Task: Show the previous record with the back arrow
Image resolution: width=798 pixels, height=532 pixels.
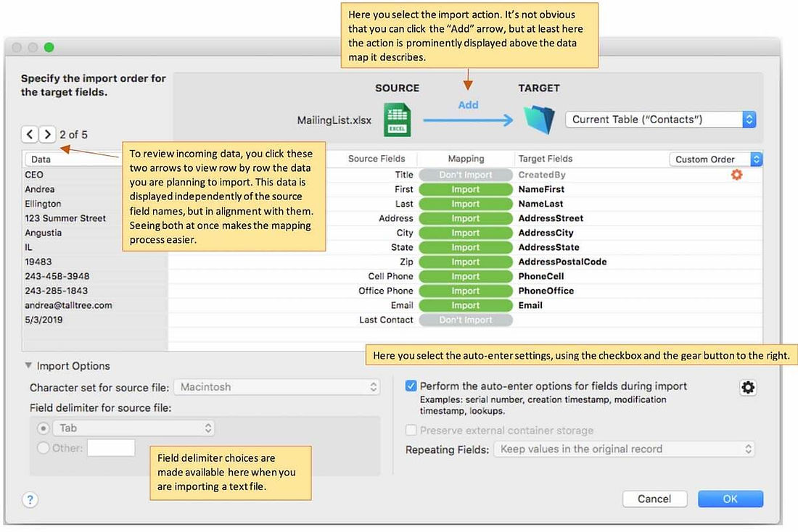Action: 30,134
